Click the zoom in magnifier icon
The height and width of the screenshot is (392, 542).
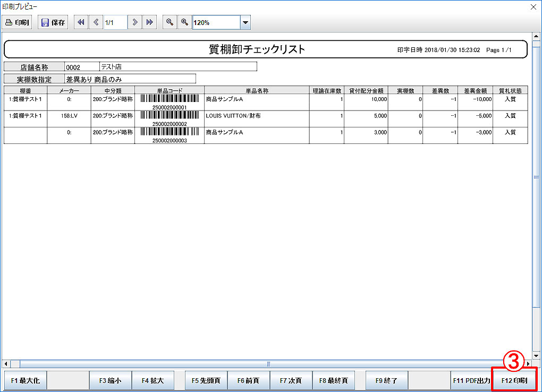click(x=184, y=22)
